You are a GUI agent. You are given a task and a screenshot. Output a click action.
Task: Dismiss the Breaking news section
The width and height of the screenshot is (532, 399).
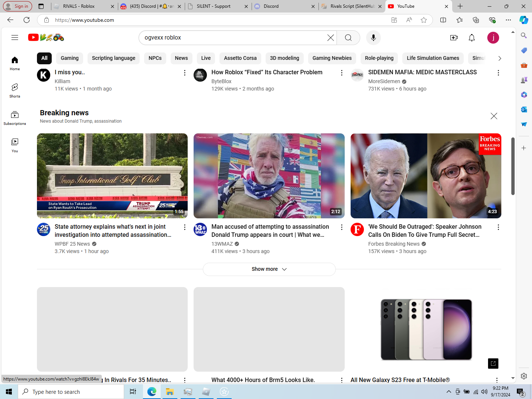(494, 116)
